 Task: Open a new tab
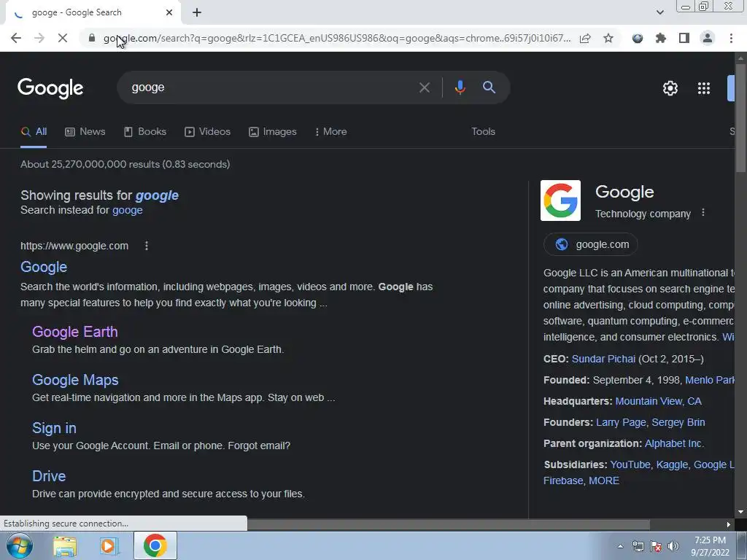(x=197, y=12)
